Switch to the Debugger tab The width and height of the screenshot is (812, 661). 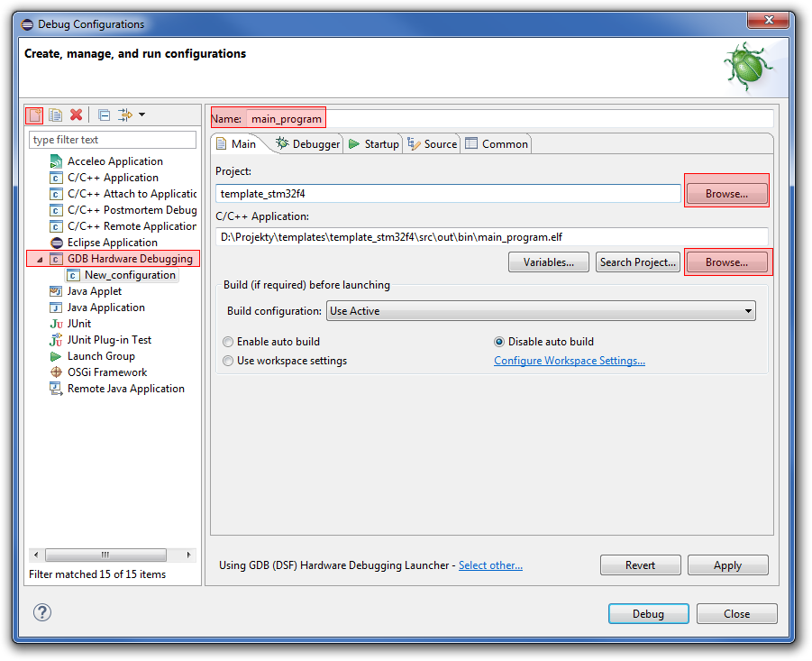[308, 144]
